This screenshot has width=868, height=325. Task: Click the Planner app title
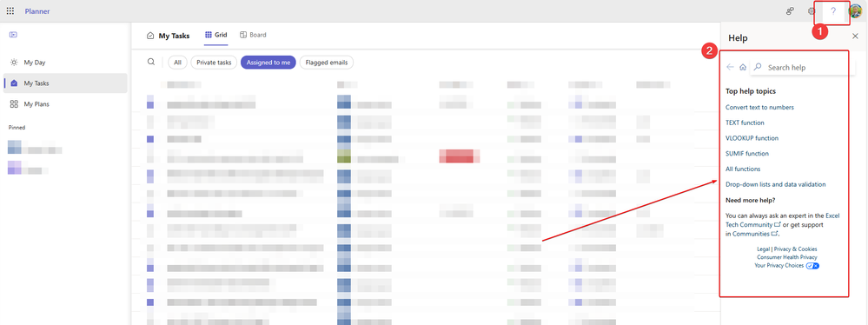click(37, 11)
